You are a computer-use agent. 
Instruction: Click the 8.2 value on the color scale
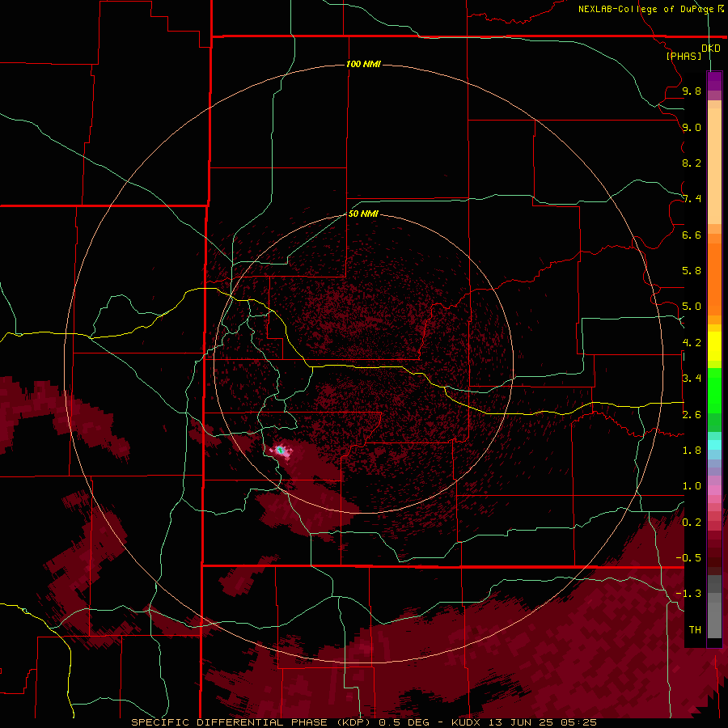pyautogui.click(x=692, y=163)
